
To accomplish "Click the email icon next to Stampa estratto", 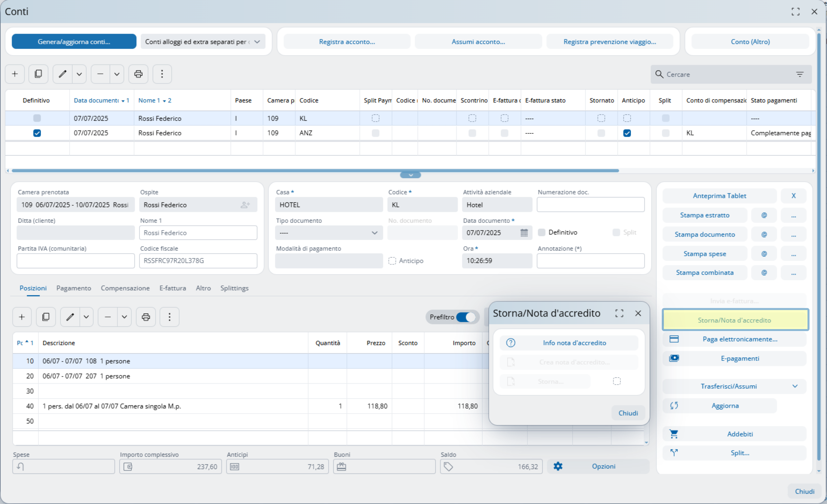I will tap(764, 215).
